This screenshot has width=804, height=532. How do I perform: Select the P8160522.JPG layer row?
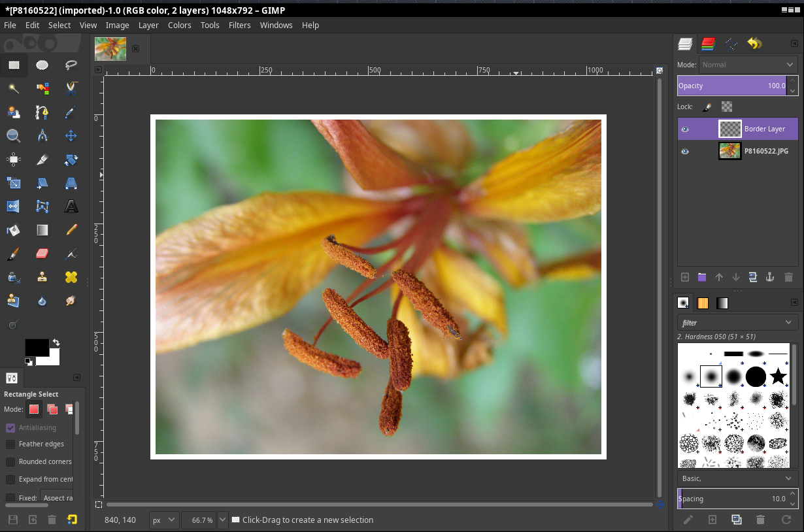point(765,152)
